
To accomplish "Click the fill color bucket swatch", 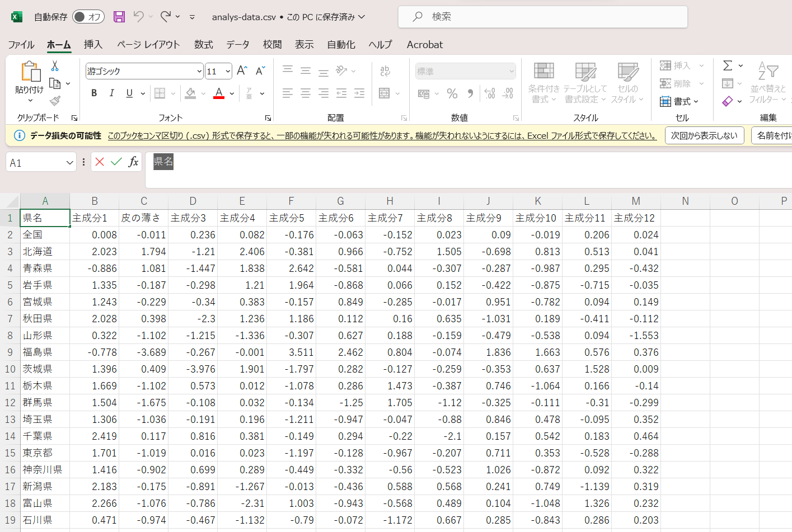I will click(x=190, y=93).
